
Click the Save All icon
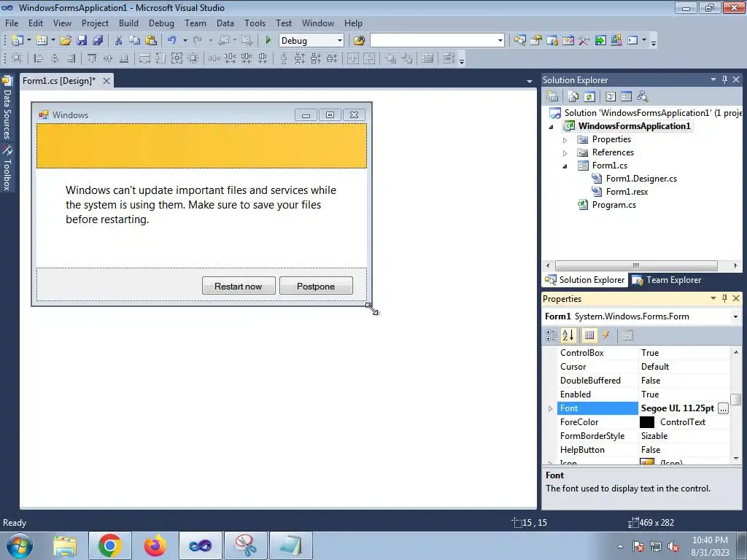click(x=98, y=41)
